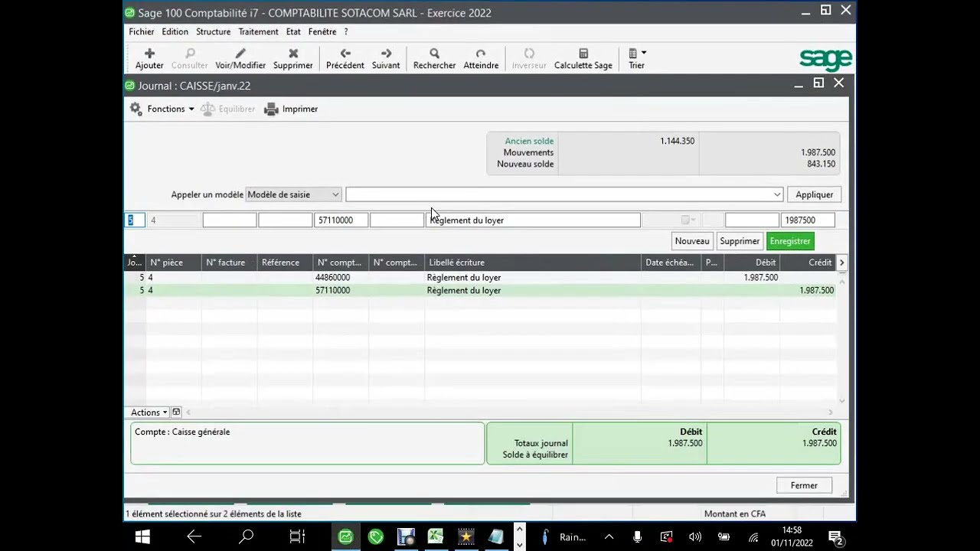Open the ? help menu
The width and height of the screenshot is (980, 551).
pos(346,32)
